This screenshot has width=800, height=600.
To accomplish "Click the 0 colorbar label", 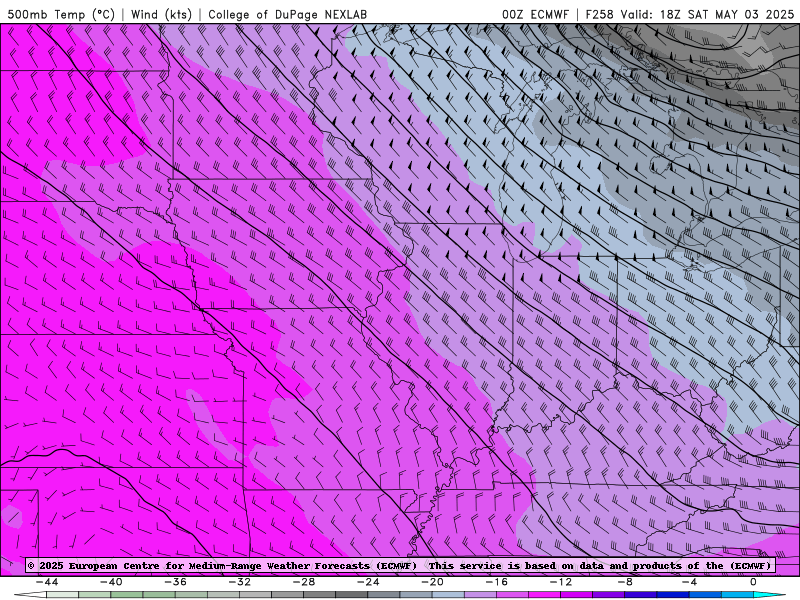I will [x=753, y=582].
